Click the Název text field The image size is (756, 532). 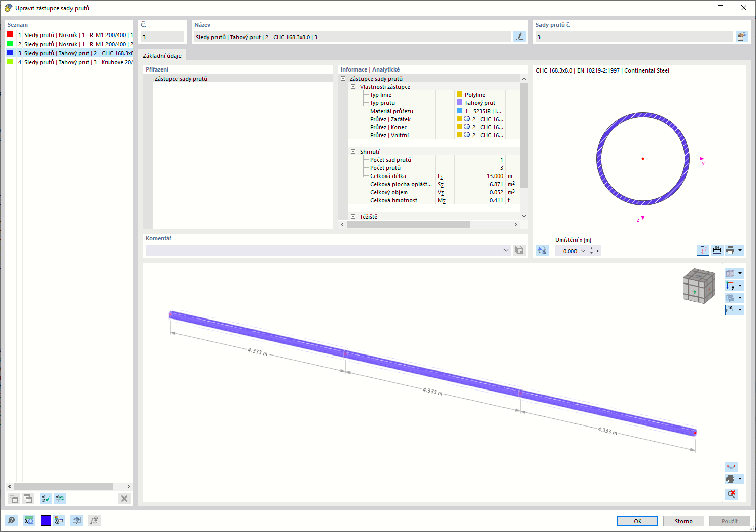click(x=352, y=37)
